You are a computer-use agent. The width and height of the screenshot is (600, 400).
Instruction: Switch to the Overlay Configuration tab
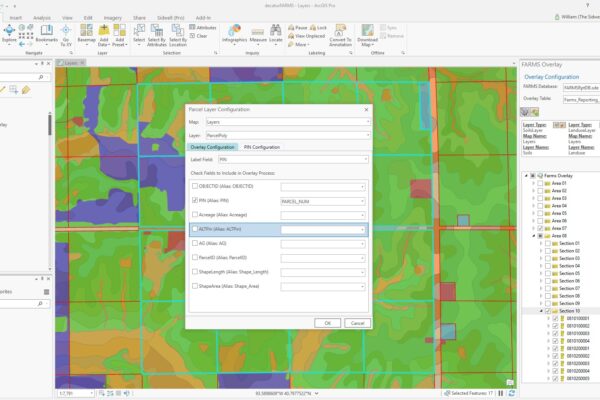(212, 147)
